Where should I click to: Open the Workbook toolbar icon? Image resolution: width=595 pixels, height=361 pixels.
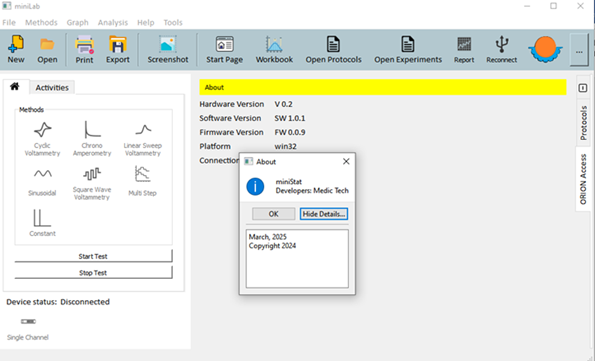274,49
